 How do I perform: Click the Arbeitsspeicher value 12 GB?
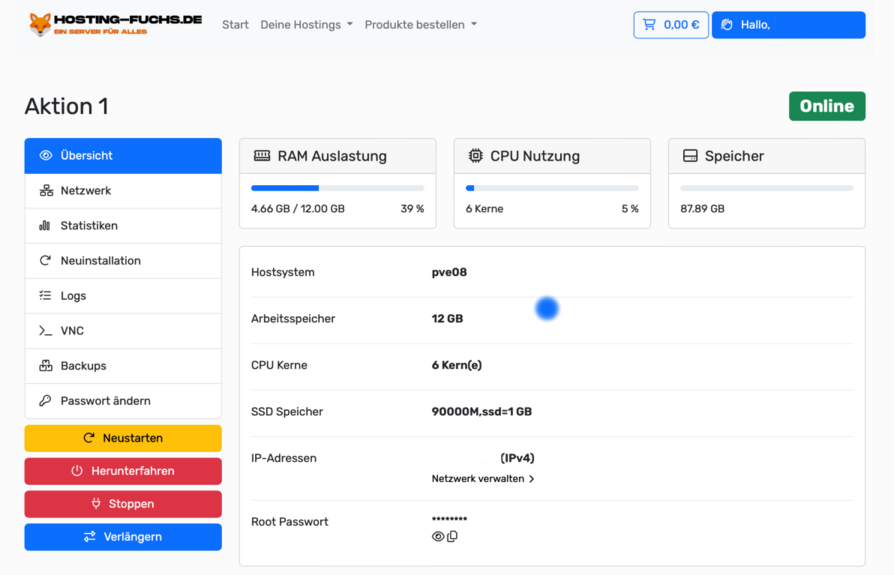click(x=447, y=319)
